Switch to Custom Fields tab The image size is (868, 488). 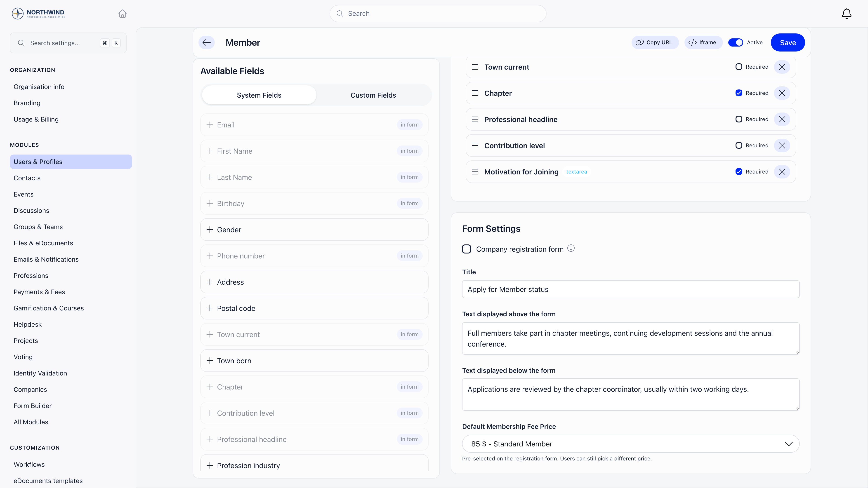click(373, 95)
